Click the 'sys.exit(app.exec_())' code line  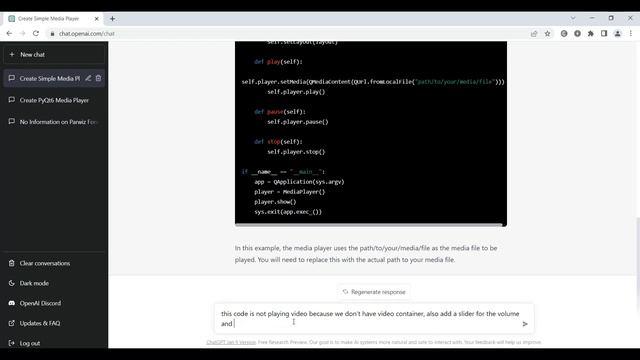[288, 212]
